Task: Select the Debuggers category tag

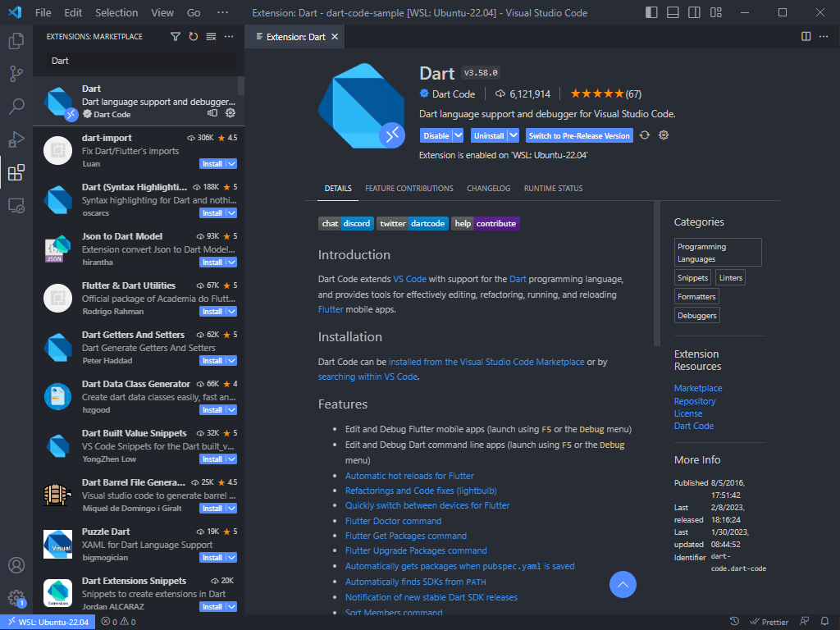Action: point(697,315)
